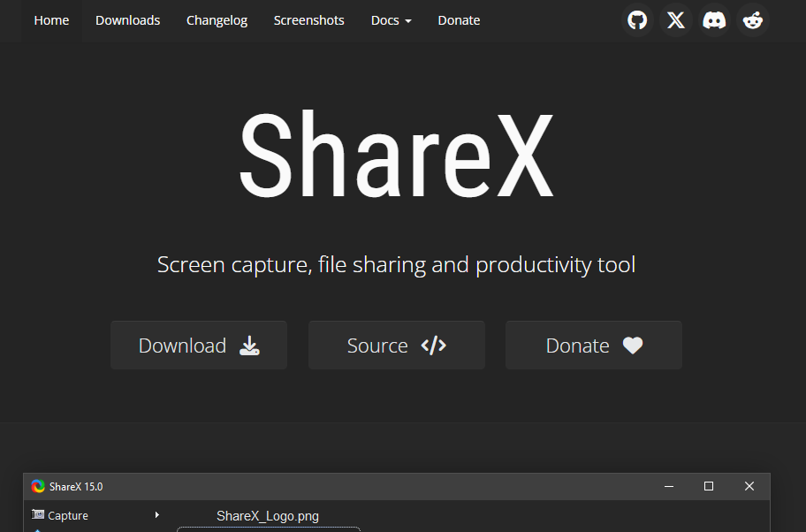Click the large Download button
The image size is (806, 532).
(199, 345)
